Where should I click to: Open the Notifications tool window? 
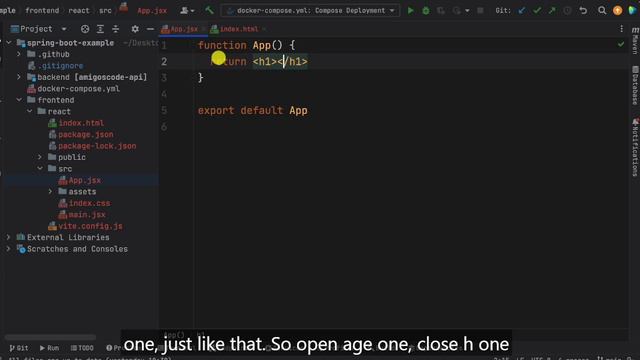click(635, 147)
